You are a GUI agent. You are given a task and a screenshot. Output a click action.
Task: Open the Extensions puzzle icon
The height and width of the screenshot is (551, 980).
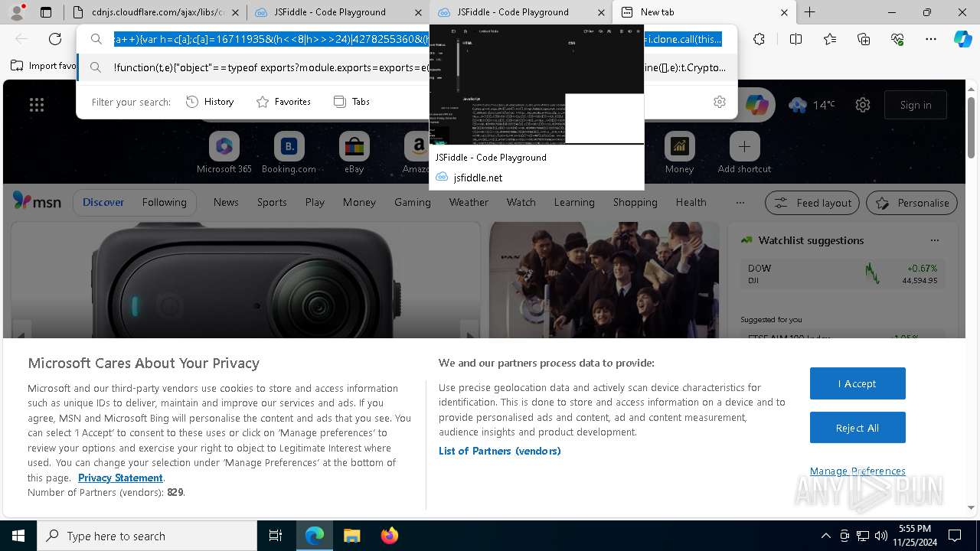759,39
